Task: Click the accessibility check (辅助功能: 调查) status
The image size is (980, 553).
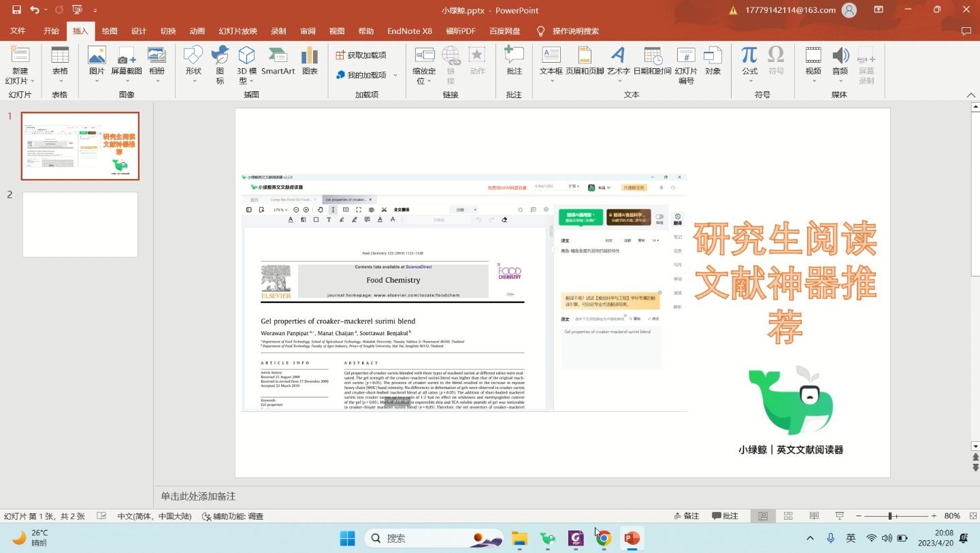Action: point(232,516)
